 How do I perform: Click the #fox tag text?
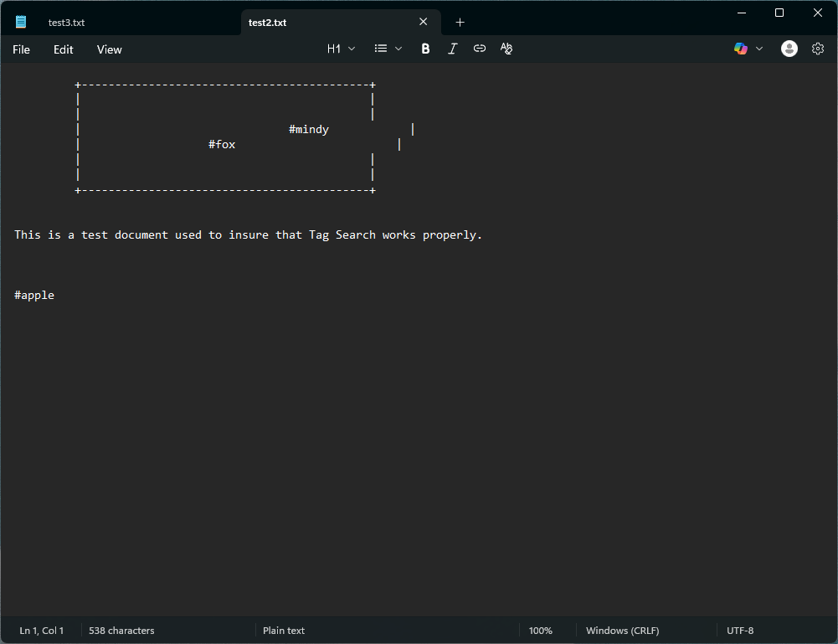(x=222, y=144)
